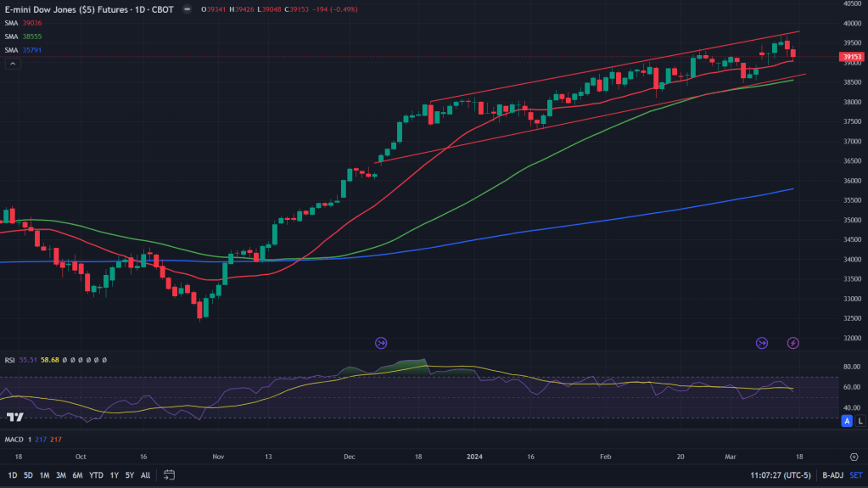Screen dimensions: 868x488
Task: Click the current price label 39153
Action: tap(851, 58)
